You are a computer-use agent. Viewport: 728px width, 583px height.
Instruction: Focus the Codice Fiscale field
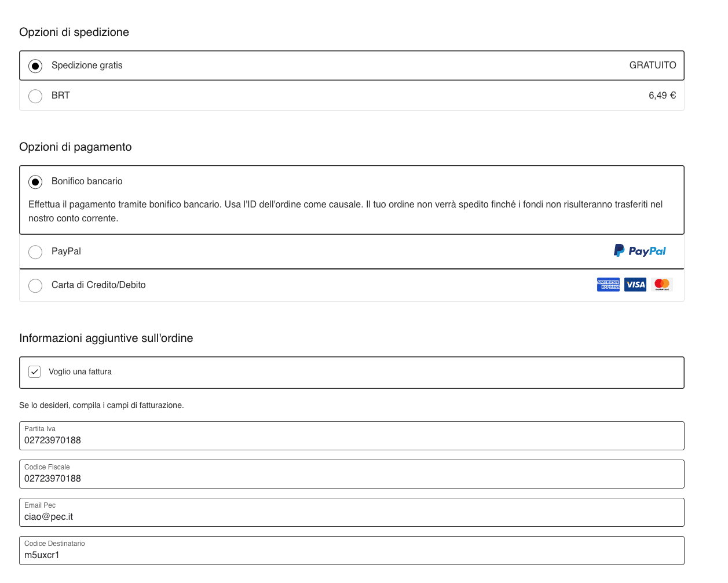pyautogui.click(x=352, y=478)
